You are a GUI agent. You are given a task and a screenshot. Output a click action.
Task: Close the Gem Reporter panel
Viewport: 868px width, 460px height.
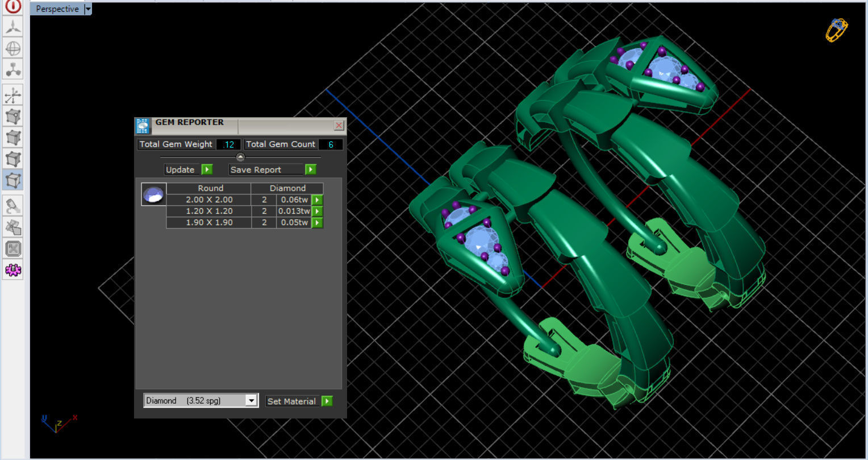(339, 125)
